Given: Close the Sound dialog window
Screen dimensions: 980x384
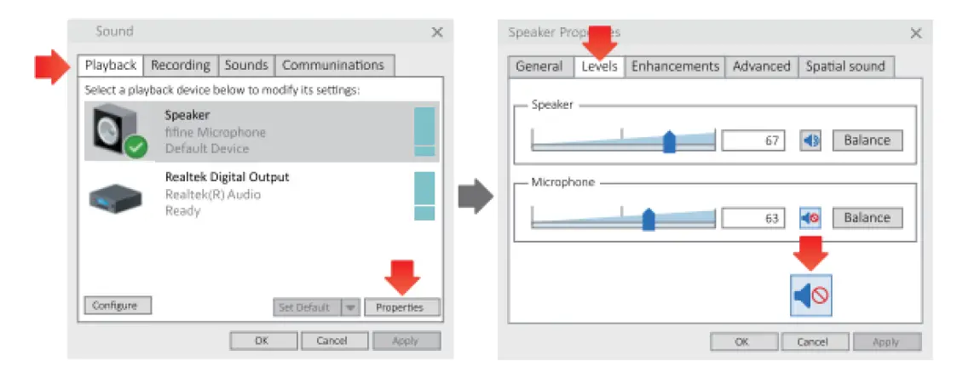Looking at the screenshot, I should pyautogui.click(x=437, y=32).
